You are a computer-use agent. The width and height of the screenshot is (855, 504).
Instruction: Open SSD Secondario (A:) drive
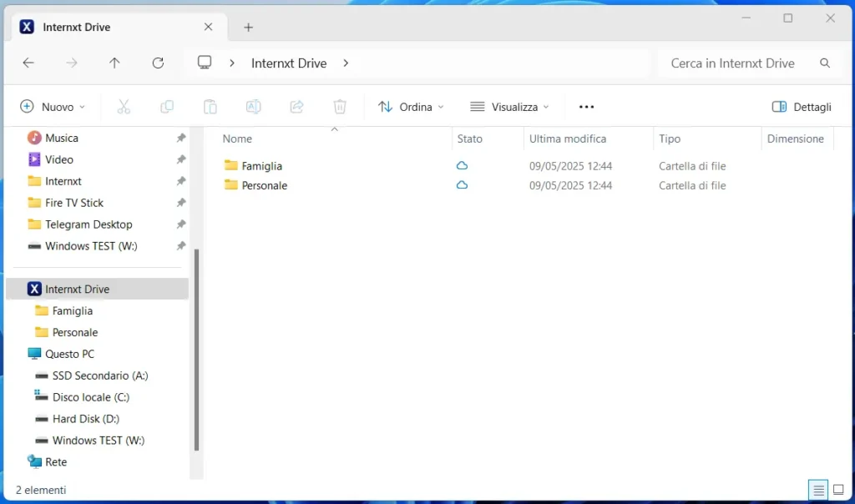(100, 375)
